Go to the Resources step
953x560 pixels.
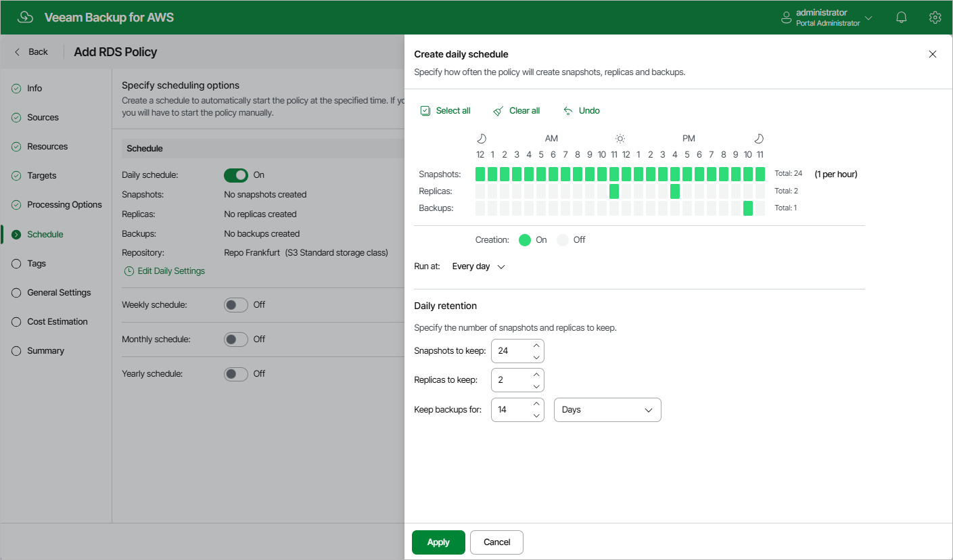click(x=47, y=147)
